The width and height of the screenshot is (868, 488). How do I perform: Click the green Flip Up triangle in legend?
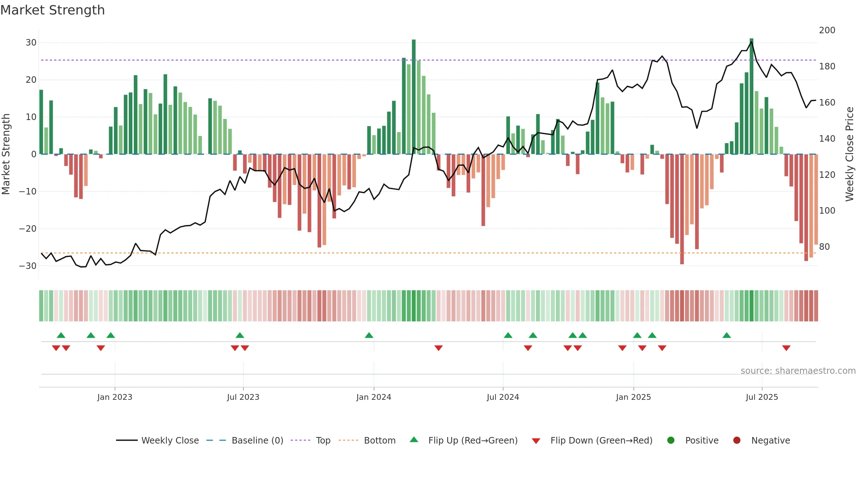[414, 440]
